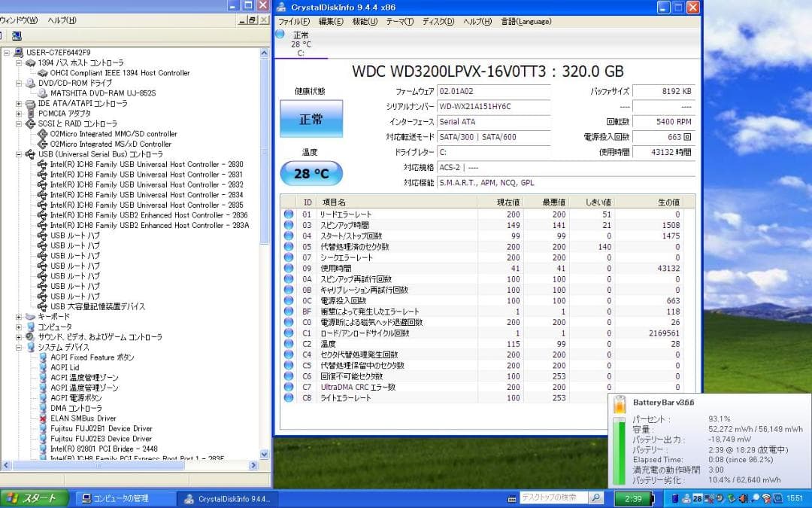
Task: Click the 正常 health status button
Action: (311, 119)
